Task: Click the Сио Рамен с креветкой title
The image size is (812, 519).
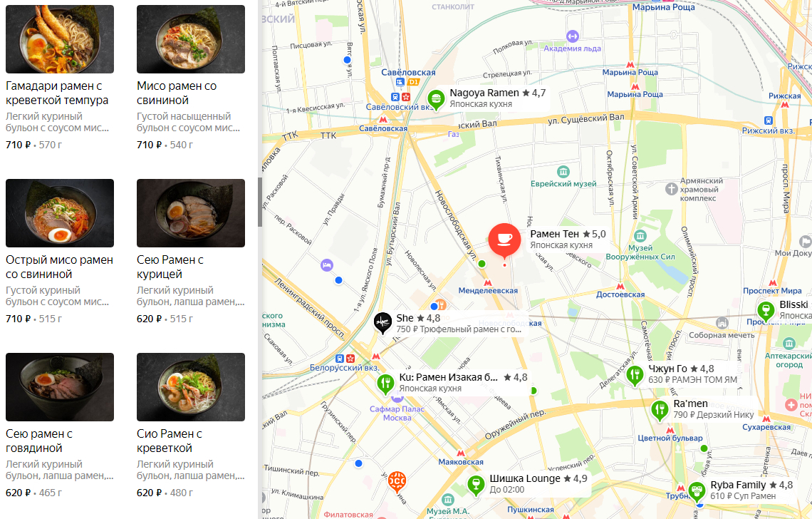Action: pos(170,441)
